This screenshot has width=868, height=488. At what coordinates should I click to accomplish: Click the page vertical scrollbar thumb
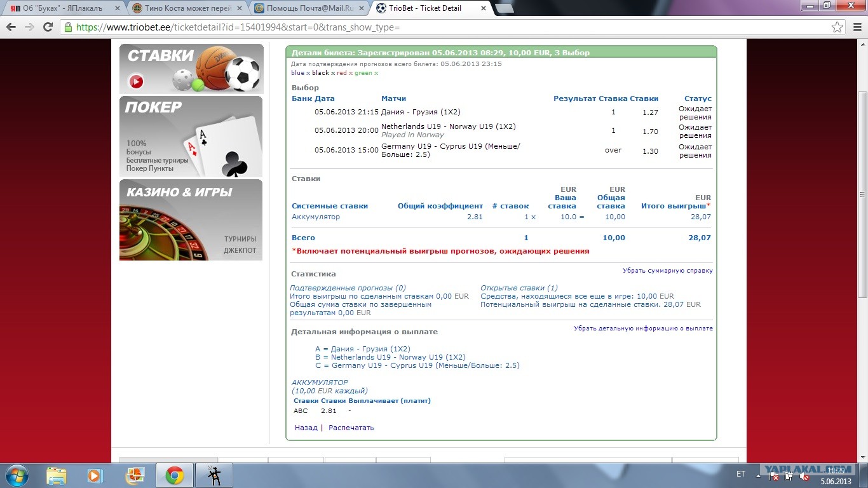coord(862,194)
